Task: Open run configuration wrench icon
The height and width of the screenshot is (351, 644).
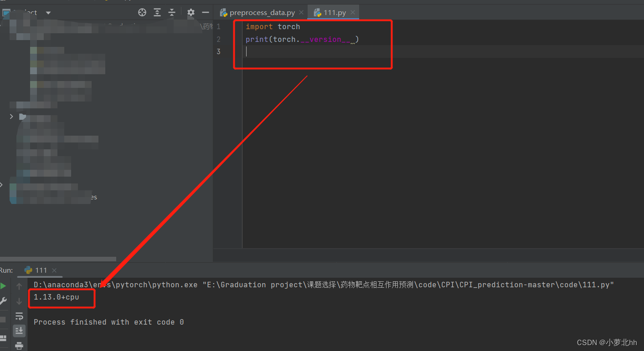Action: (x=4, y=301)
